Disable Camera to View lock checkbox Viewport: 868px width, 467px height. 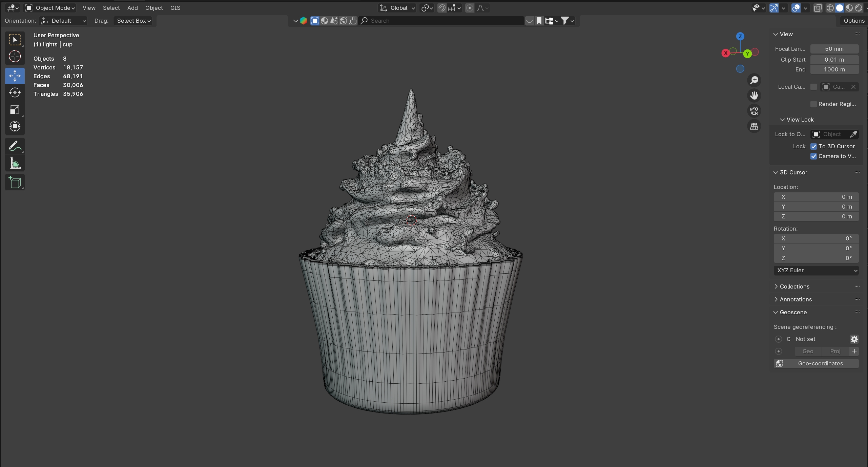point(813,156)
